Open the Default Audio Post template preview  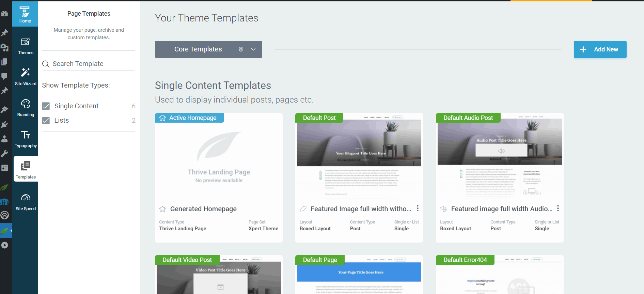point(500,157)
